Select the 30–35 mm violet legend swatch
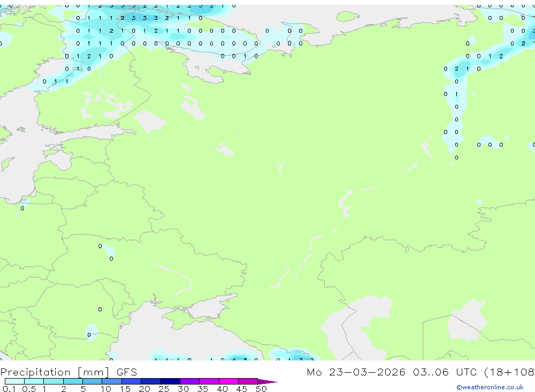 point(190,381)
